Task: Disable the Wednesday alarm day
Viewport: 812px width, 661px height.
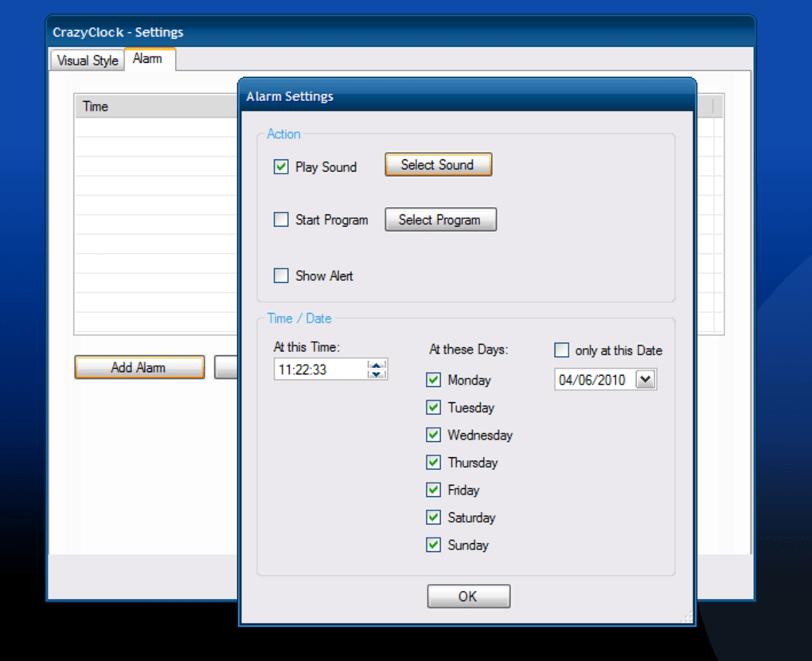Action: (x=434, y=436)
